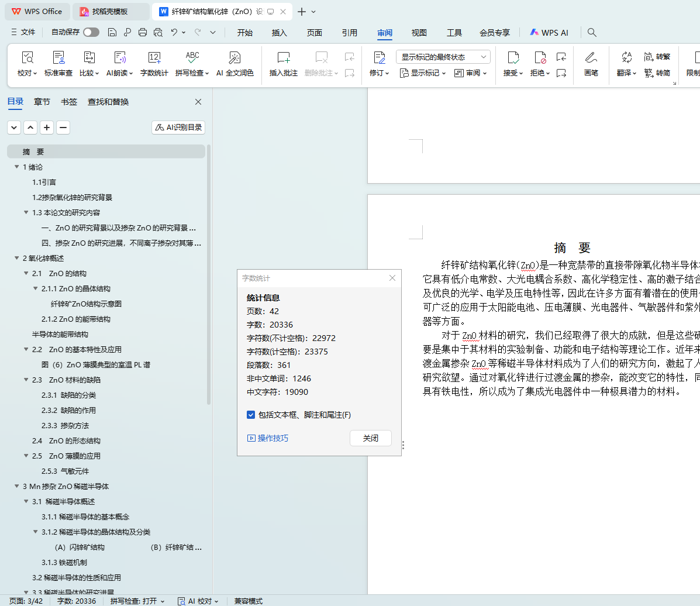Click the AI识别目录 button
The height and width of the screenshot is (606, 700).
tap(178, 127)
